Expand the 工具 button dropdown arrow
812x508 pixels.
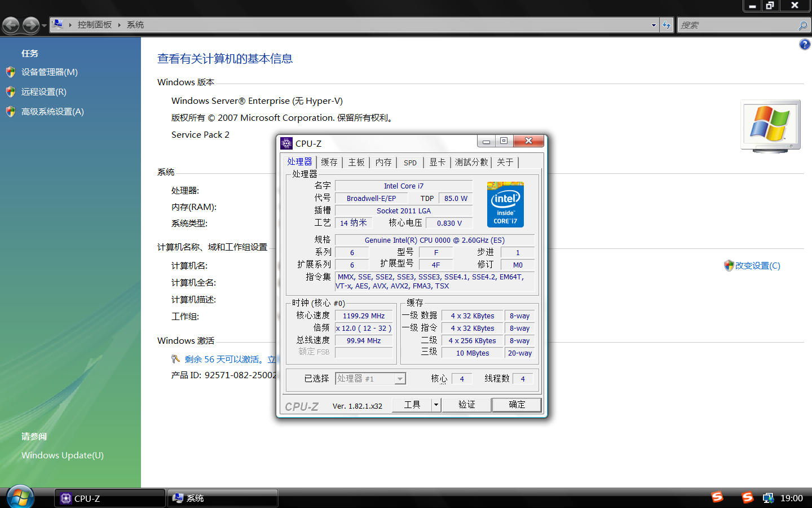pos(436,405)
